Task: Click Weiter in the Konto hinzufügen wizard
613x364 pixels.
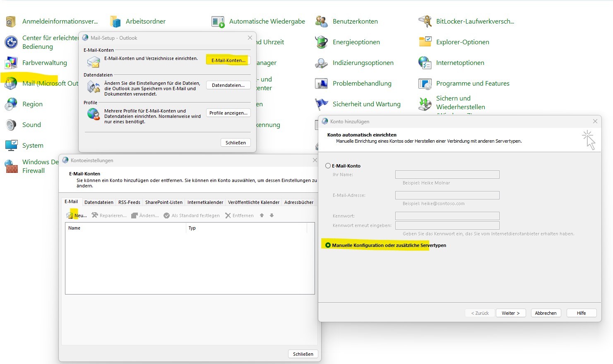Action: coord(510,313)
